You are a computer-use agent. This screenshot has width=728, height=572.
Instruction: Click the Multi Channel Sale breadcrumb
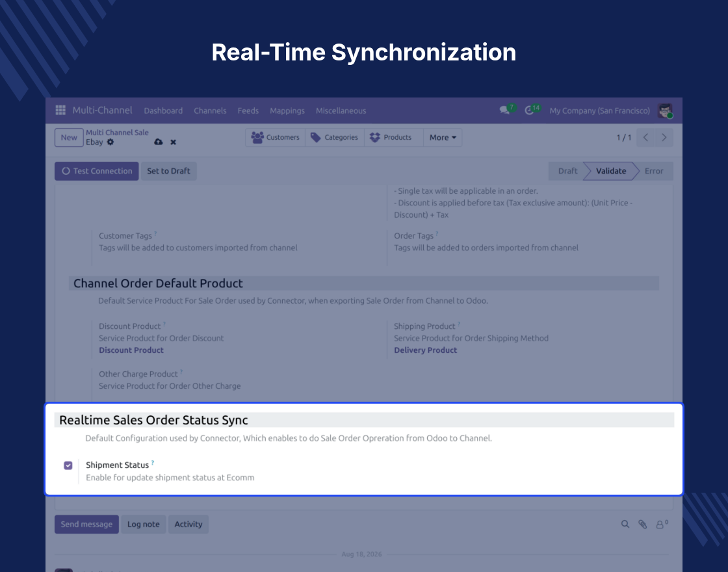point(117,133)
